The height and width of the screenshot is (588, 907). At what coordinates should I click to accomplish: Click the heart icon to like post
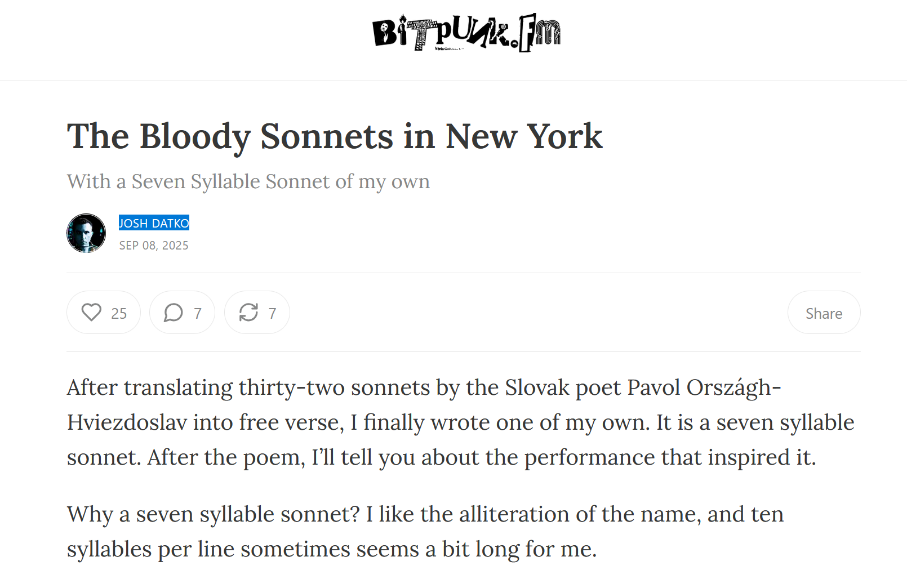click(91, 313)
